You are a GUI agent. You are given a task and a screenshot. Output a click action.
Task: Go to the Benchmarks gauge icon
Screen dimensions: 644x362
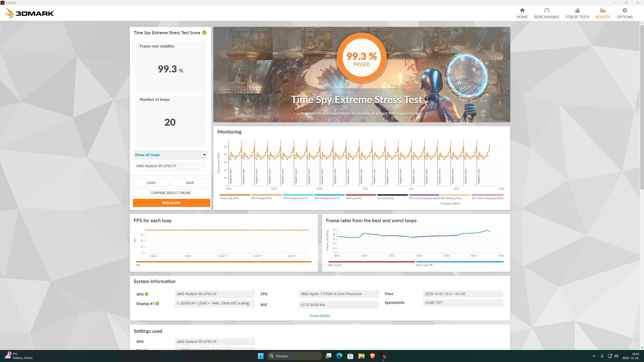click(546, 10)
